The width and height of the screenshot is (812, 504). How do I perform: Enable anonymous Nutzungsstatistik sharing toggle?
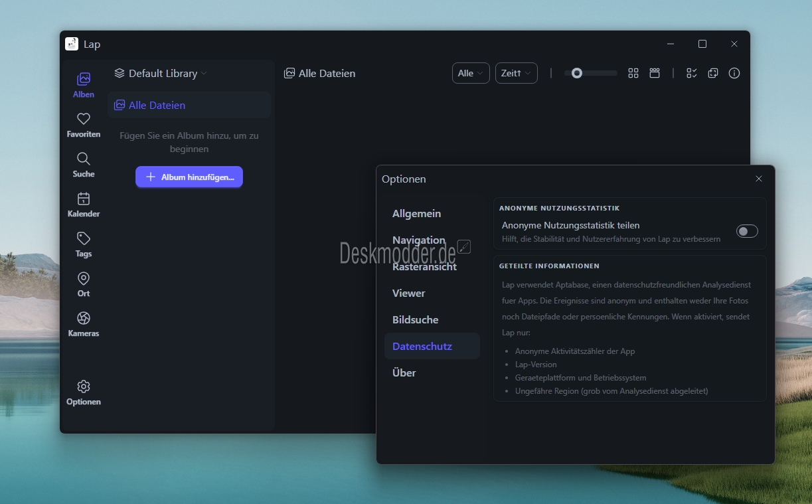[x=746, y=231]
